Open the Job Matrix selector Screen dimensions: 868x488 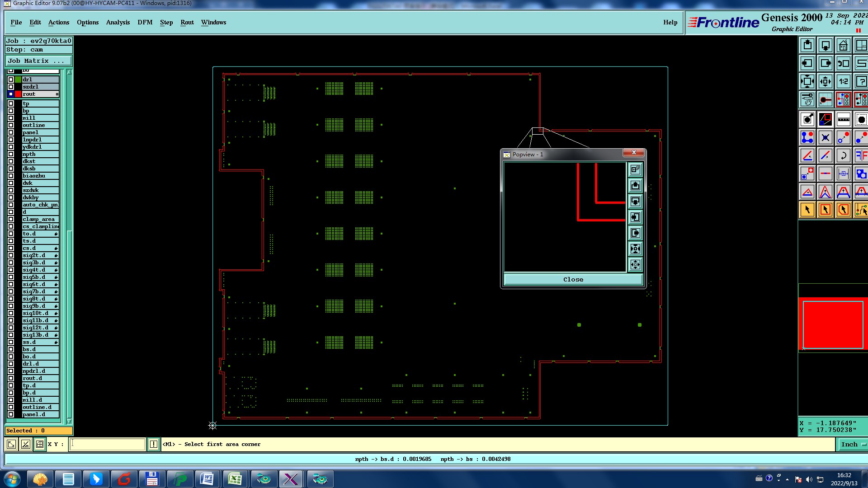[x=38, y=61]
